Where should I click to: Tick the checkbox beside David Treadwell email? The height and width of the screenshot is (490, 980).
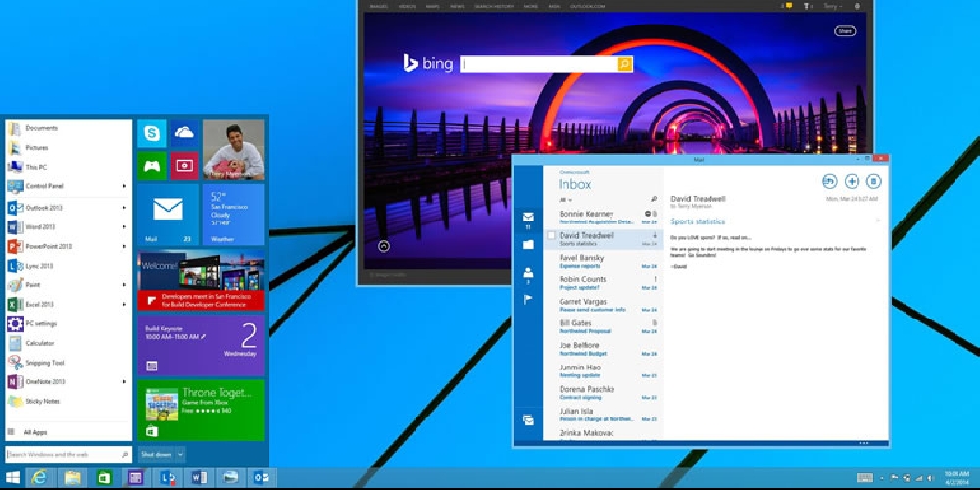pos(551,235)
